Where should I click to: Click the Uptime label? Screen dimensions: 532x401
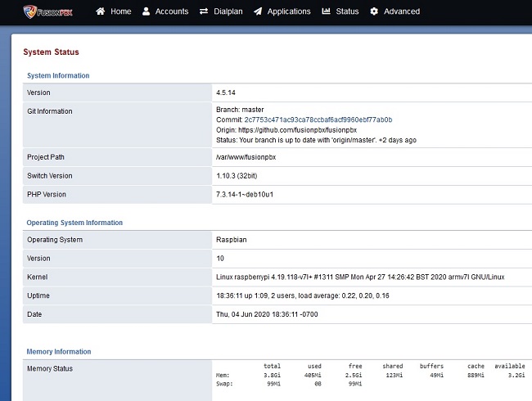pyautogui.click(x=38, y=295)
